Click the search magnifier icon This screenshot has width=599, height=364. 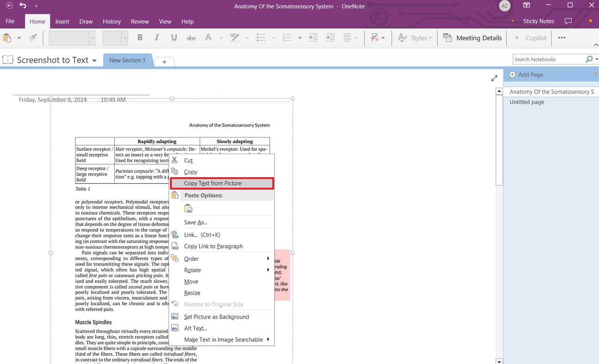pyautogui.click(x=589, y=59)
